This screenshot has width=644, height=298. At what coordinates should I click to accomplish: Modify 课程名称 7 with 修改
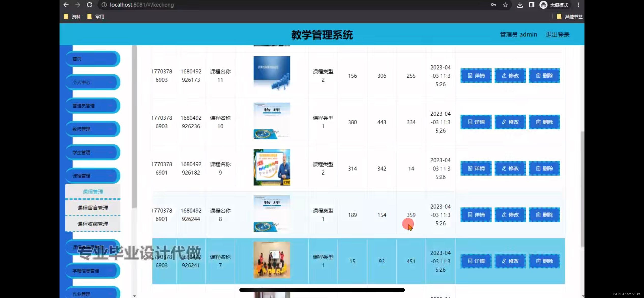pos(510,261)
